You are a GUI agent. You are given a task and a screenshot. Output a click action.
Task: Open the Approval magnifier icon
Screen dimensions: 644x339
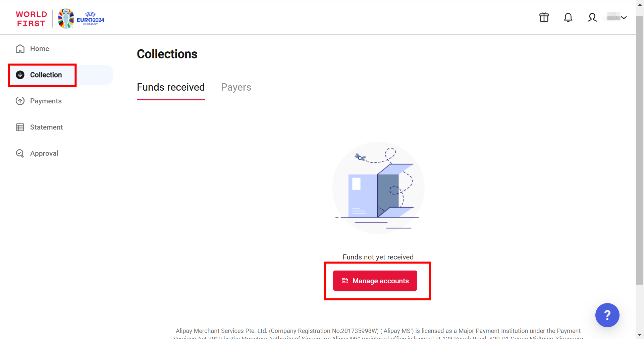[20, 153]
